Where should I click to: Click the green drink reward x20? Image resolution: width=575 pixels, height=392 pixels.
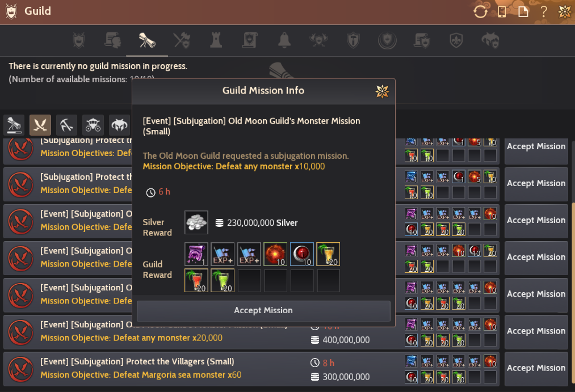pyautogui.click(x=223, y=280)
